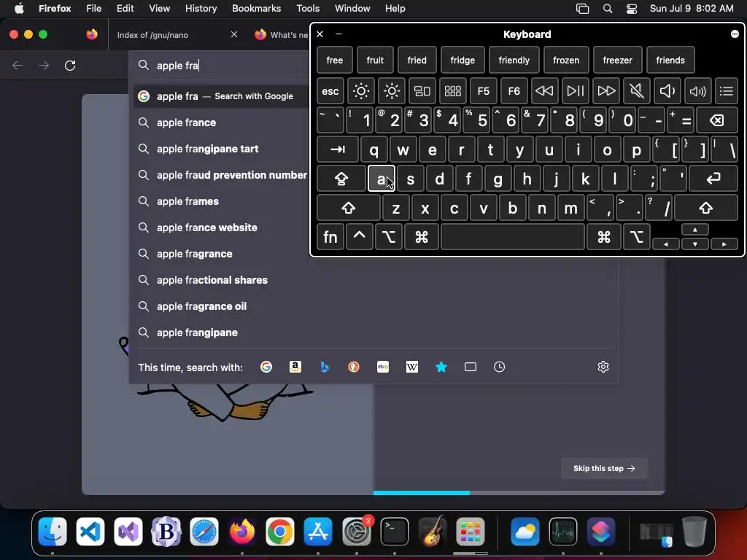Open search settings gear icon
This screenshot has height=560, width=747.
603,367
